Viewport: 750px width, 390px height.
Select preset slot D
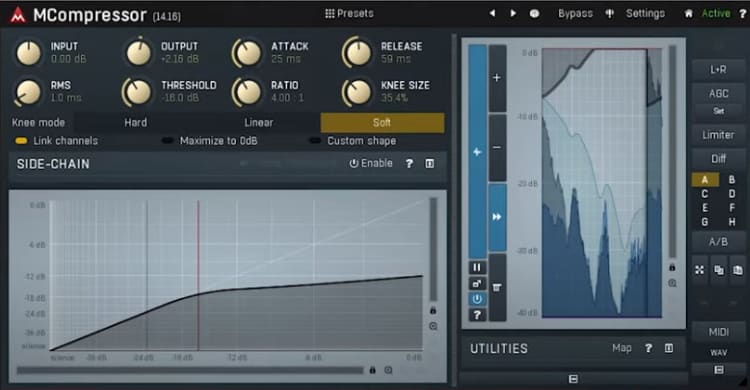pos(731,194)
